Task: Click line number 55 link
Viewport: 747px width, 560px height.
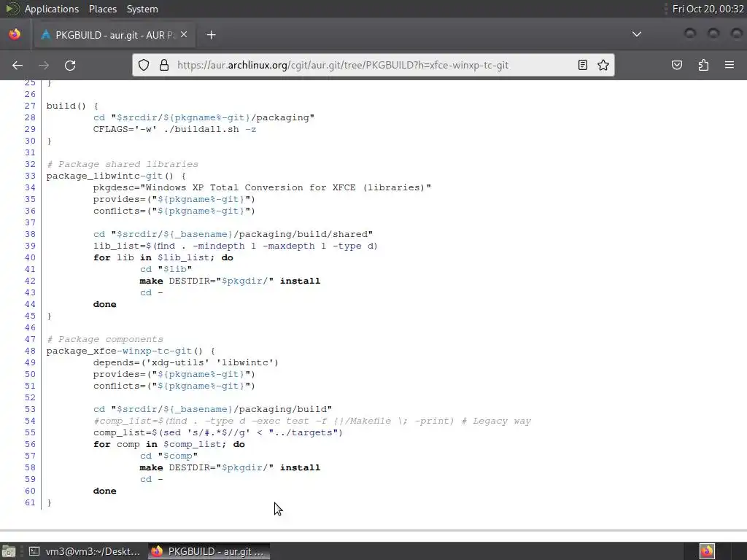Action: coord(30,432)
